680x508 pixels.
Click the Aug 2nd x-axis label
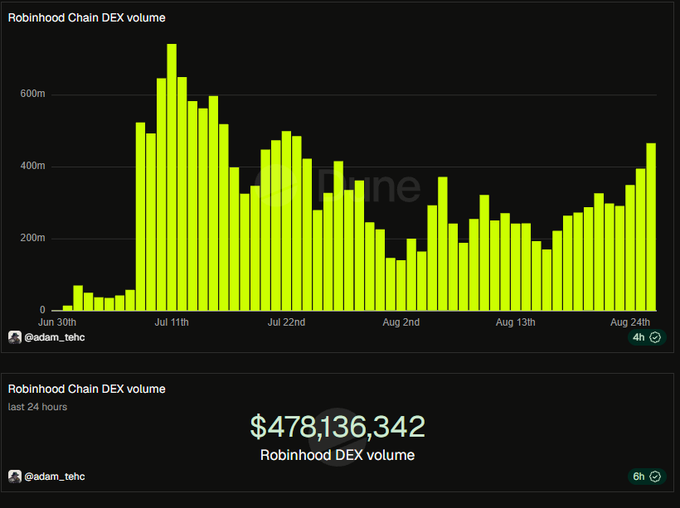[x=401, y=322]
